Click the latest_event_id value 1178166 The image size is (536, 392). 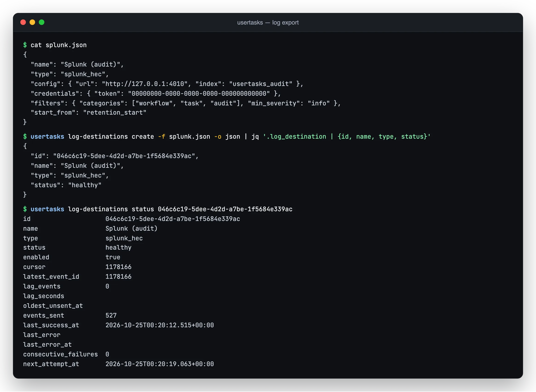[x=118, y=277]
